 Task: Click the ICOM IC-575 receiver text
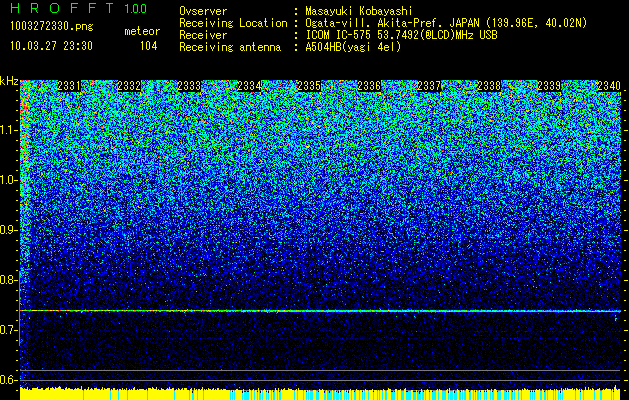click(401, 35)
